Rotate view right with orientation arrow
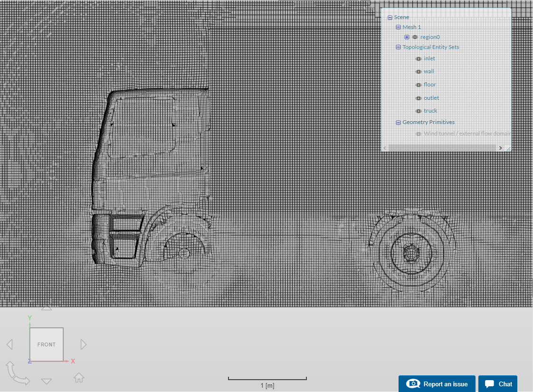 click(83, 344)
